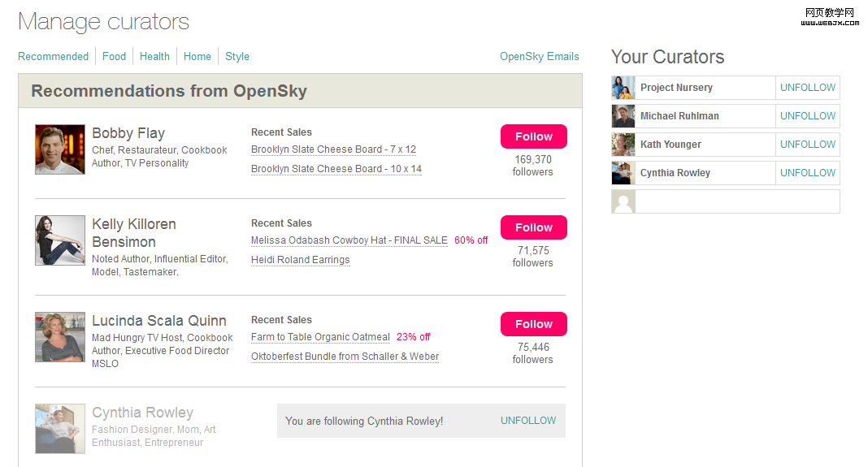Click Cynthia Rowley's photo in recommendations
This screenshot has height=467, width=868.
pos(60,429)
